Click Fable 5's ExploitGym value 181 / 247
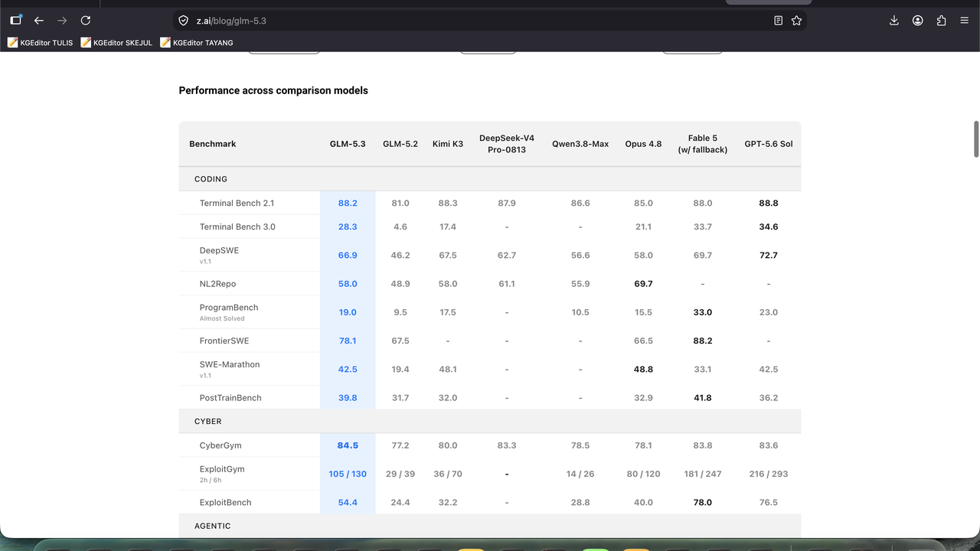980x551 pixels. (x=703, y=474)
